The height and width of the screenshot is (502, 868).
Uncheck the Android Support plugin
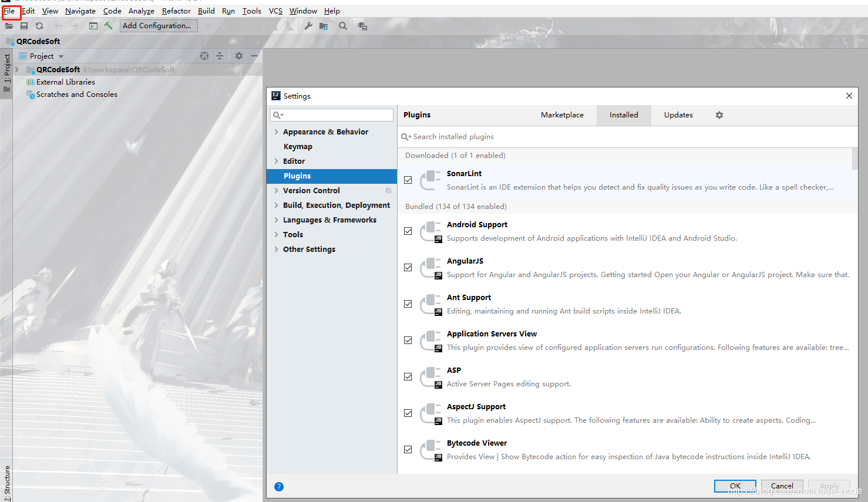[408, 231]
